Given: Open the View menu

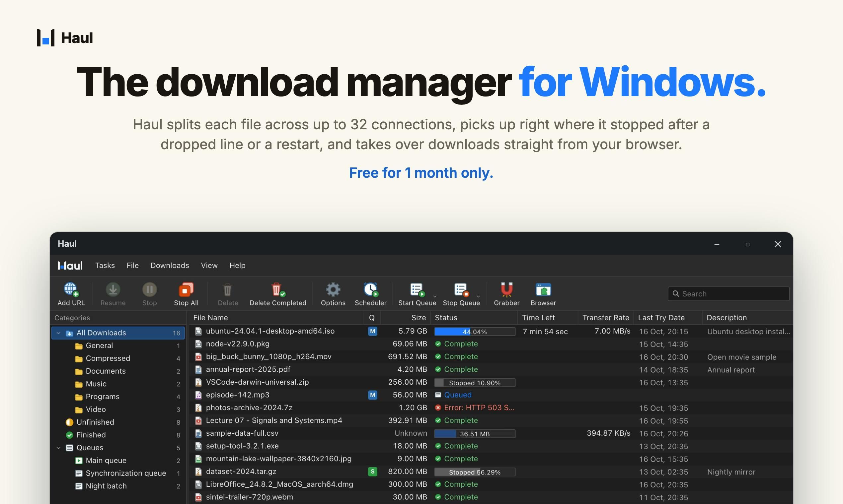Looking at the screenshot, I should click(x=209, y=266).
